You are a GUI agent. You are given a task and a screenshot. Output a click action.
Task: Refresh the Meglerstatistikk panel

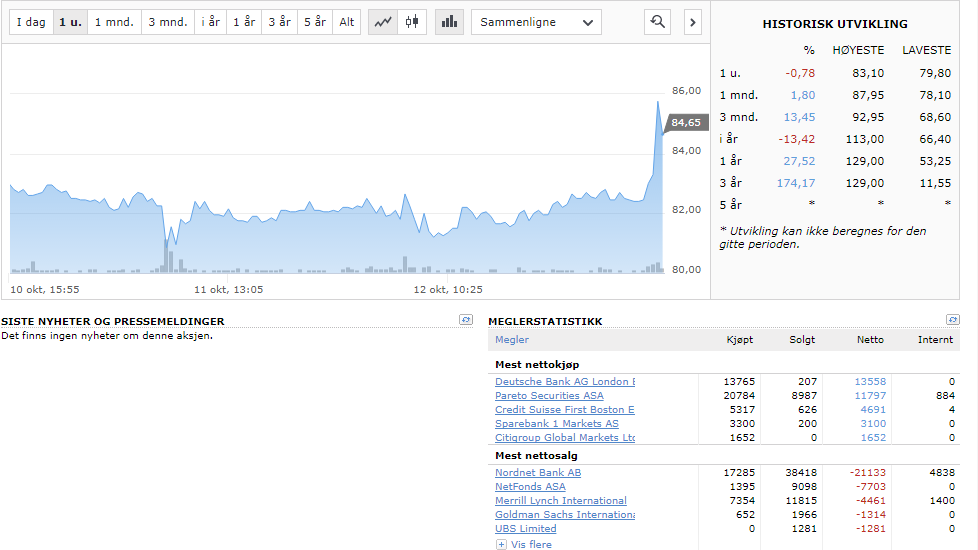(952, 320)
